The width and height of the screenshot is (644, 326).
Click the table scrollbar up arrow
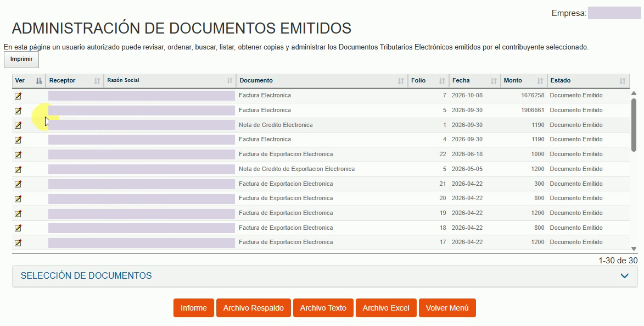pyautogui.click(x=634, y=93)
